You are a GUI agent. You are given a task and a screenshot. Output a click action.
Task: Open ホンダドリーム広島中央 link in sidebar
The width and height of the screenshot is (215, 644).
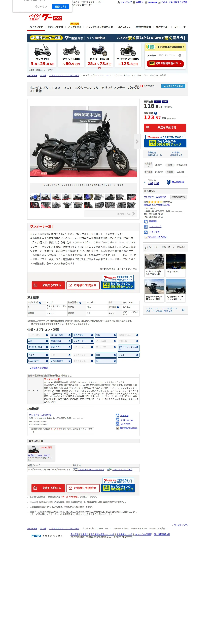[155, 197]
